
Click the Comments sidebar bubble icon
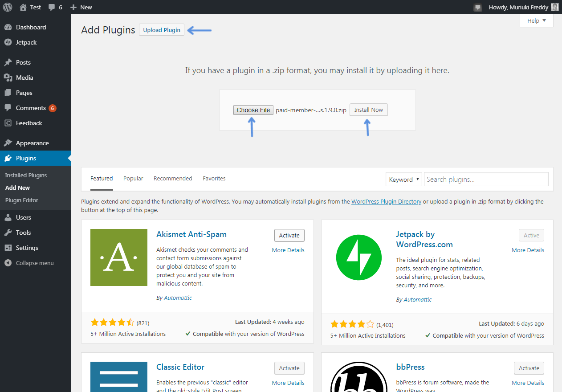point(8,108)
